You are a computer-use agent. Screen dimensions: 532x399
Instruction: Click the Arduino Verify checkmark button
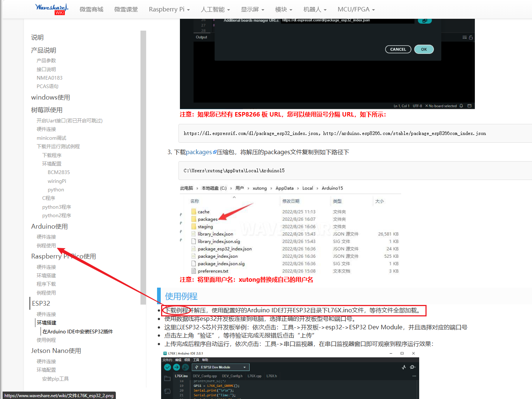click(x=167, y=367)
